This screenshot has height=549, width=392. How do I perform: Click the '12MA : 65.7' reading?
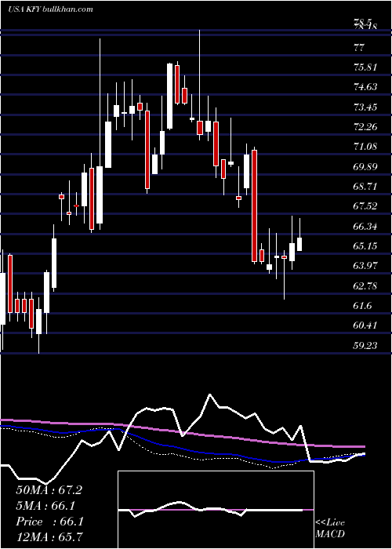pos(49,536)
